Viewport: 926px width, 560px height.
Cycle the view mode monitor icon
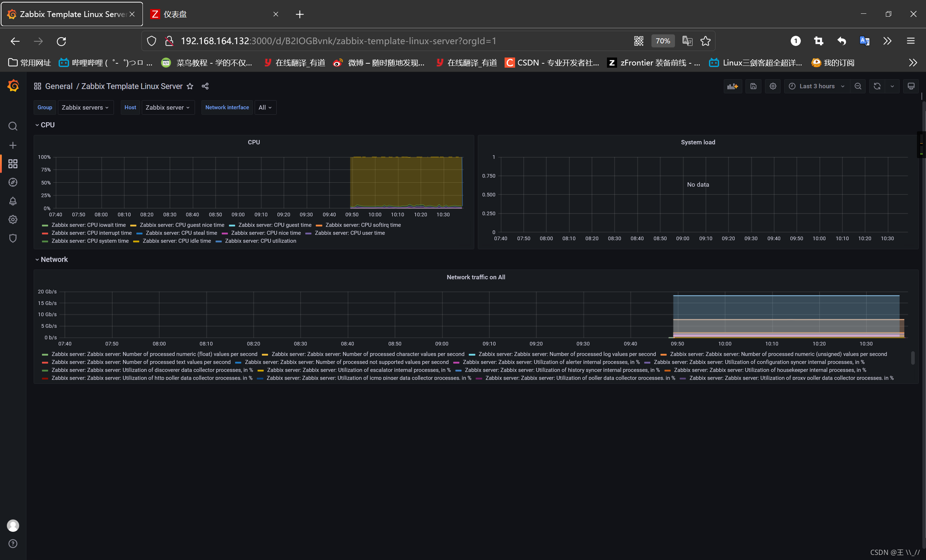tap(911, 86)
